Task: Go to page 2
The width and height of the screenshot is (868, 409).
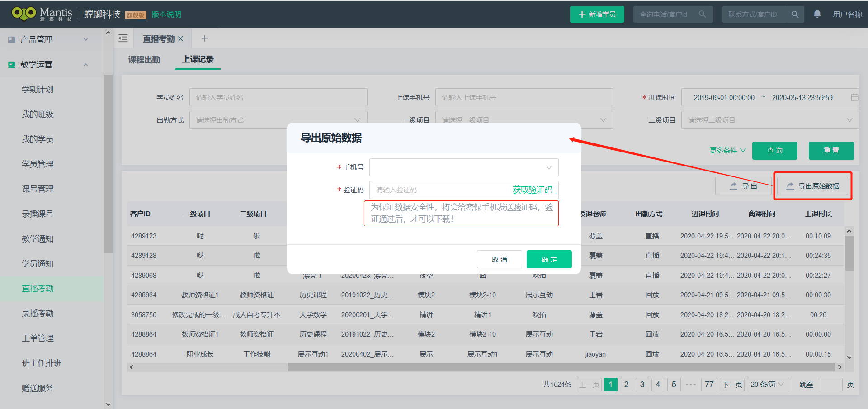Action: tap(626, 385)
